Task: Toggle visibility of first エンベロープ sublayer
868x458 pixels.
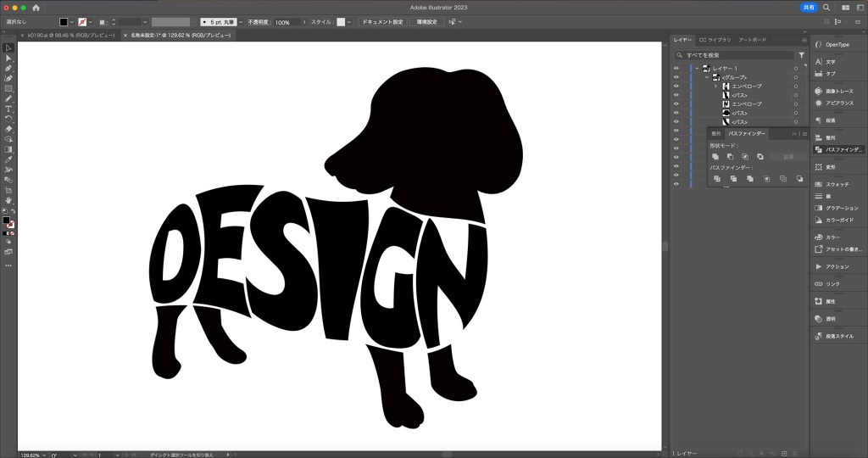Action: [676, 87]
